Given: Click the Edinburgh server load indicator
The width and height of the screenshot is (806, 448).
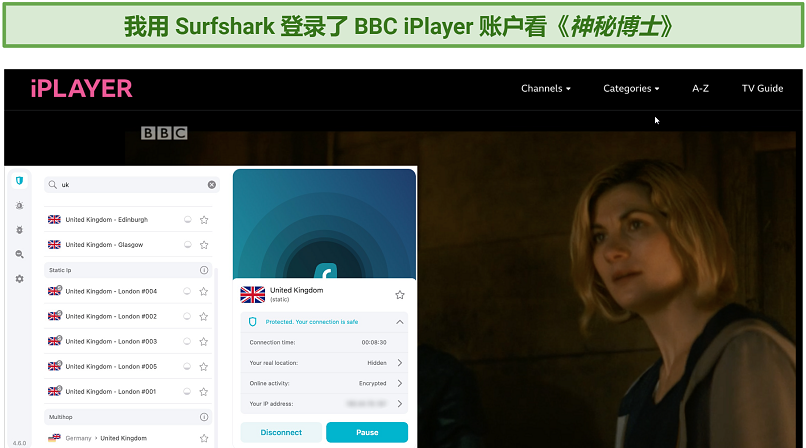Looking at the screenshot, I should [188, 220].
